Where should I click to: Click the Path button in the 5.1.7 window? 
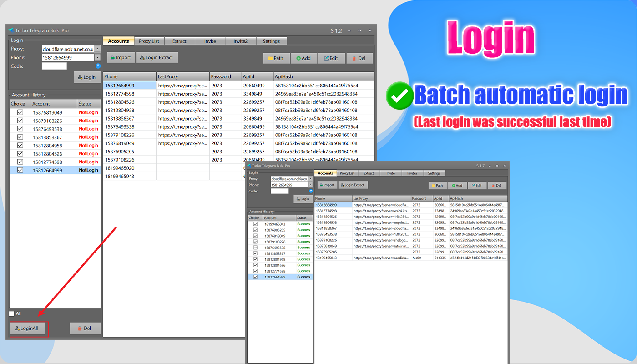click(x=437, y=186)
